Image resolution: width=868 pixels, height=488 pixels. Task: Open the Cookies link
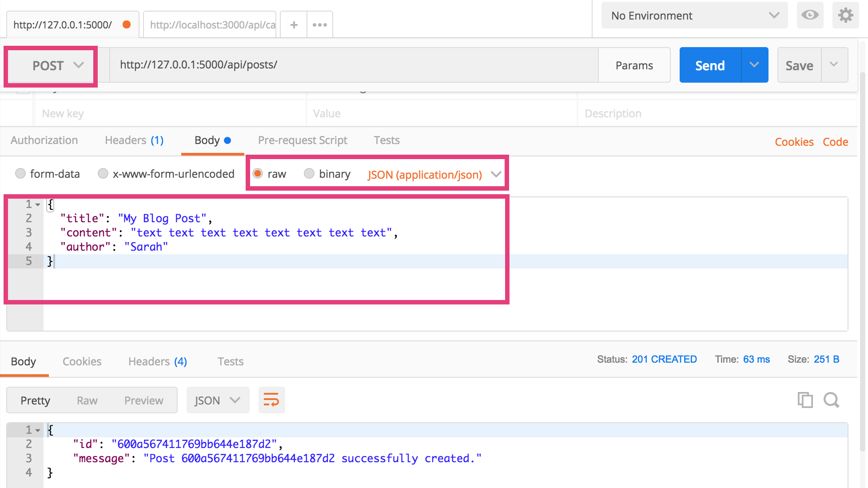click(794, 142)
